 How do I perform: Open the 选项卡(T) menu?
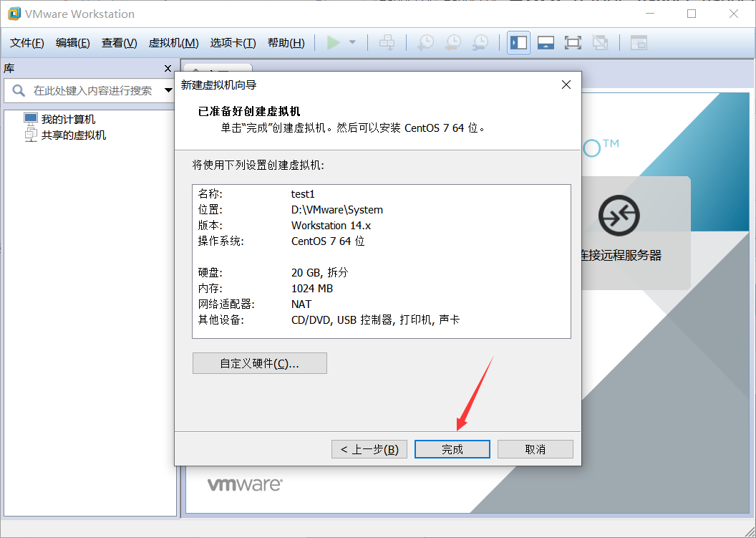pyautogui.click(x=233, y=43)
